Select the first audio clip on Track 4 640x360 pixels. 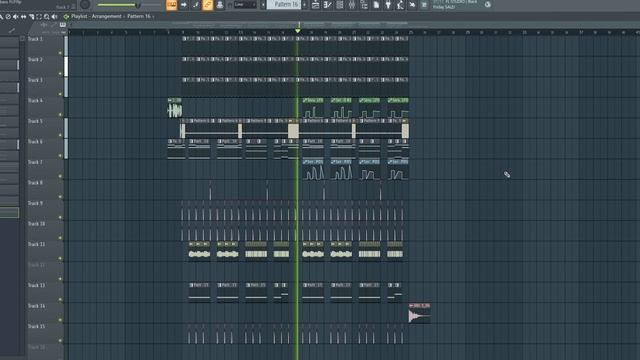point(175,108)
